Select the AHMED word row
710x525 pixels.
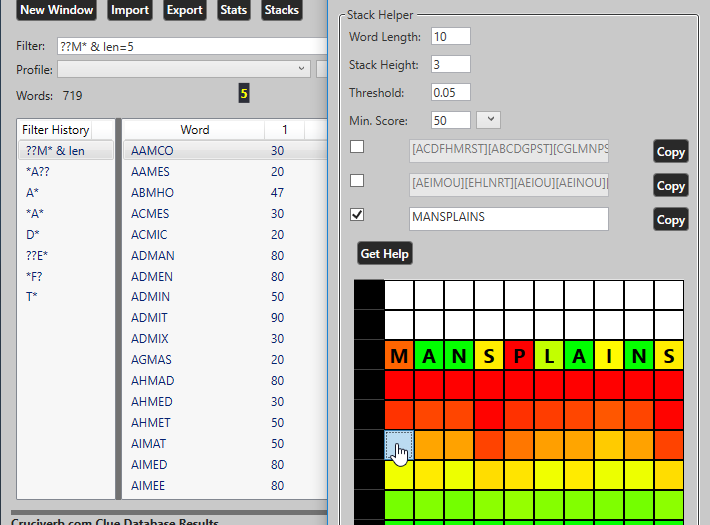[x=225, y=401]
